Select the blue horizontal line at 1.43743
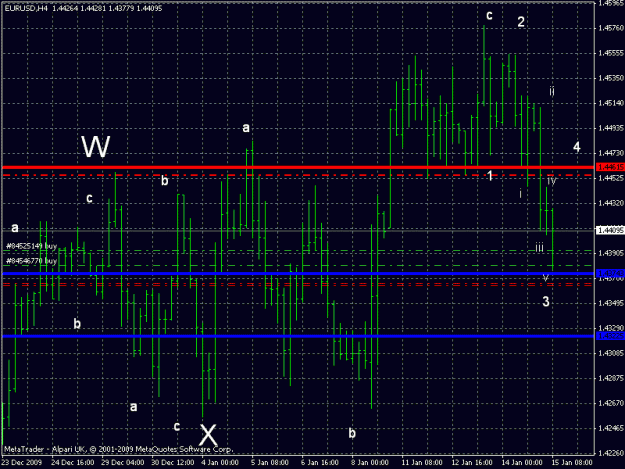The image size is (625, 469). click(298, 274)
